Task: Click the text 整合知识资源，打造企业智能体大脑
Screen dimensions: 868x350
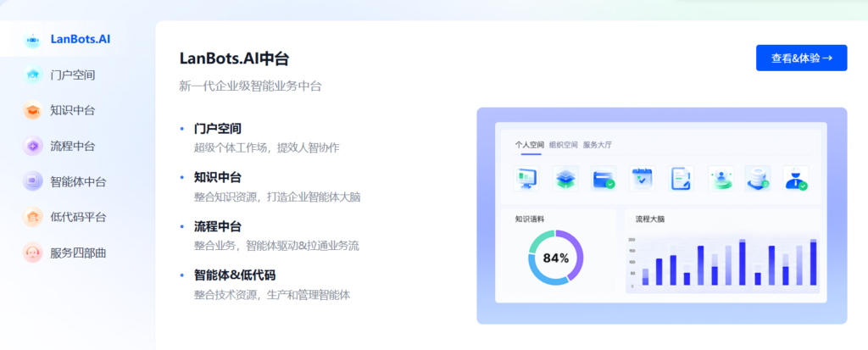Action: (277, 197)
